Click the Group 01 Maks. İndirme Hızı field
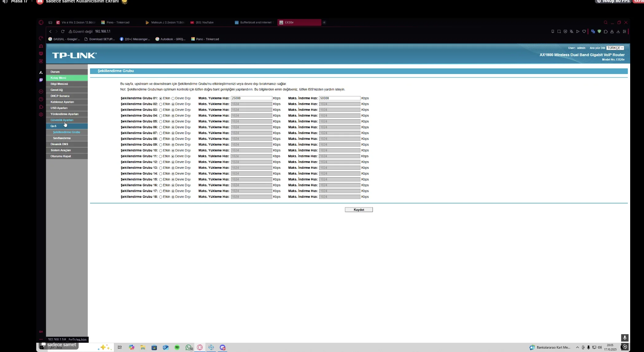644x352 pixels. 339,98
